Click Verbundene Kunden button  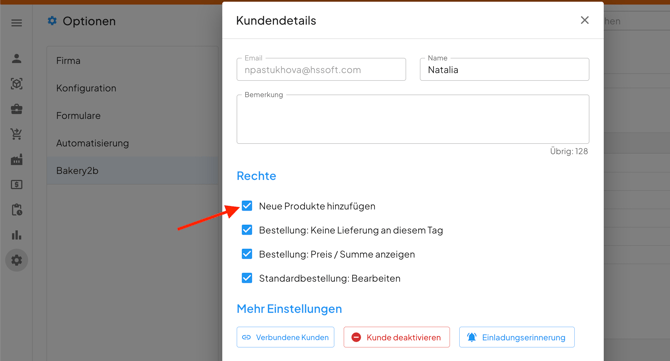[x=285, y=337]
